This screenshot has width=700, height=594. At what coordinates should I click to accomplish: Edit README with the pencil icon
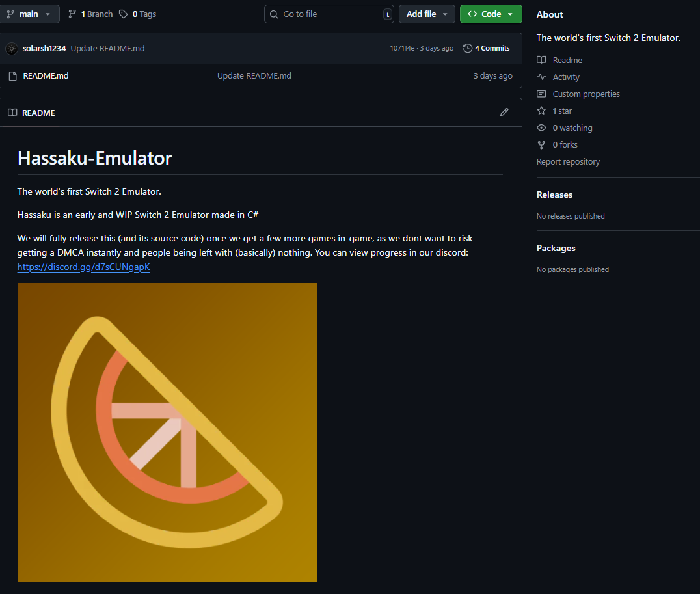[x=504, y=112]
